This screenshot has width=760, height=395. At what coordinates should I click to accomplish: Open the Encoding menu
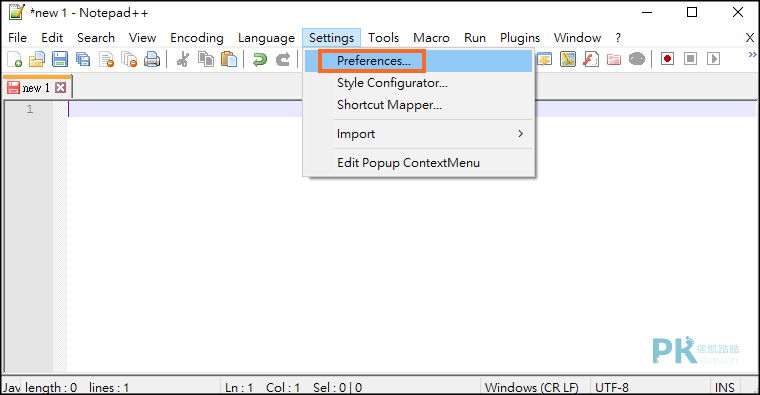point(197,38)
